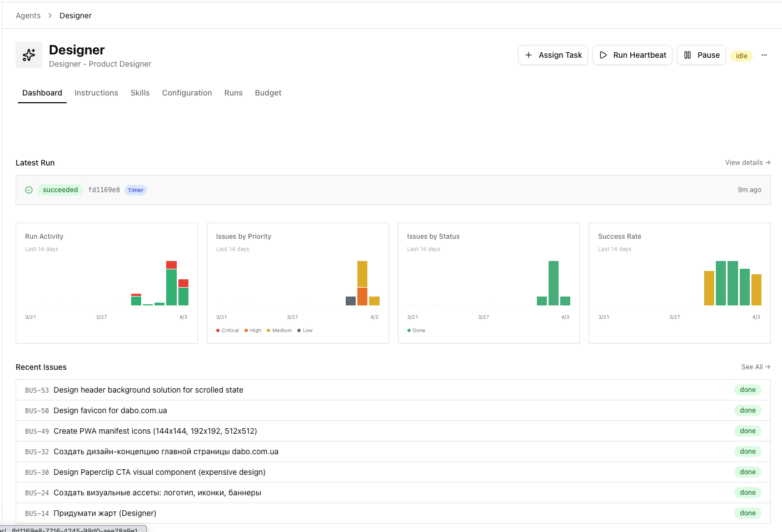Navigate back via the Agents breadcrumb link

[28, 16]
